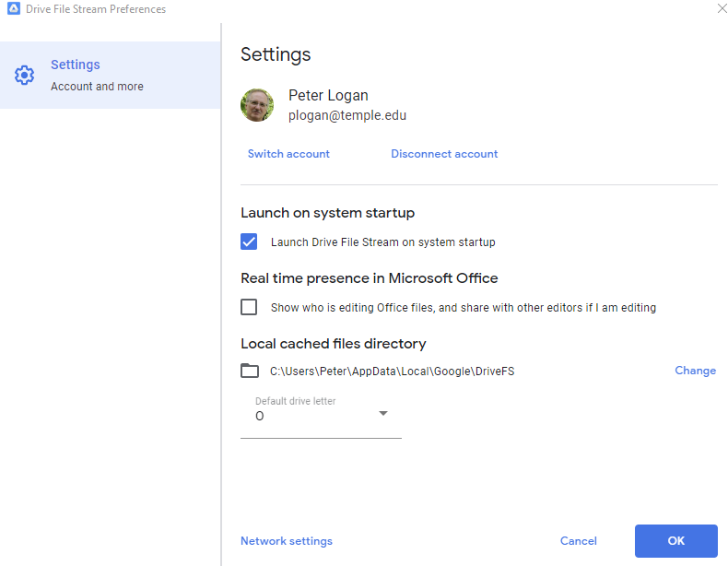This screenshot has width=728, height=566.
Task: Click the Switch account link
Action: coord(288,154)
